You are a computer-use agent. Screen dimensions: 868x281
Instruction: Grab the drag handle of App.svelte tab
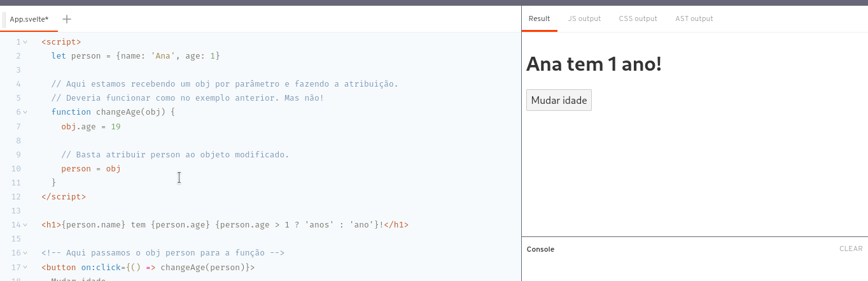tap(4, 19)
